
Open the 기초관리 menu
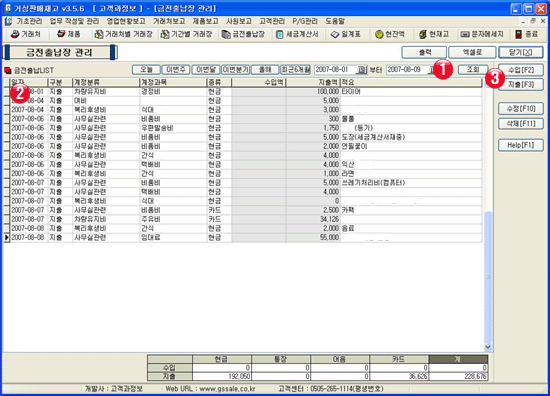point(29,21)
